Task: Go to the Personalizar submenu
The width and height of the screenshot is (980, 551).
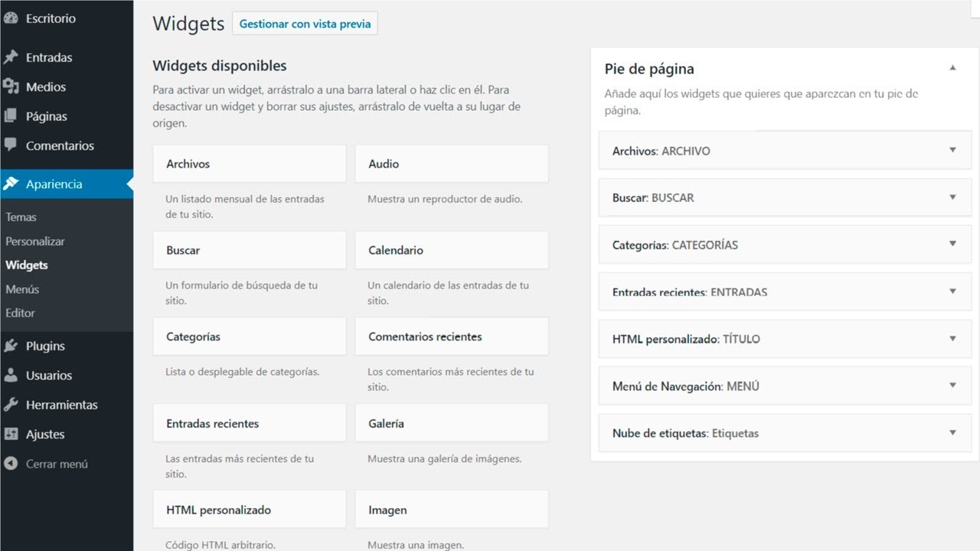Action: pos(34,241)
